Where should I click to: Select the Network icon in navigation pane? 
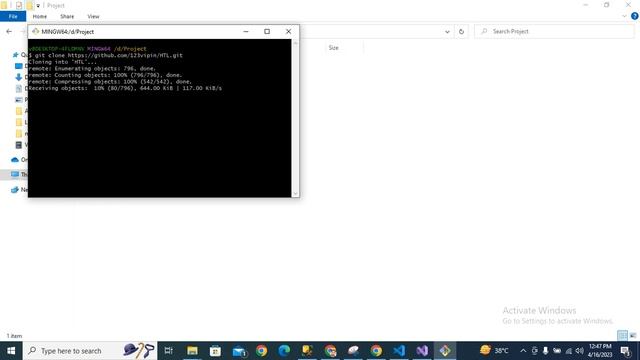coord(15,189)
